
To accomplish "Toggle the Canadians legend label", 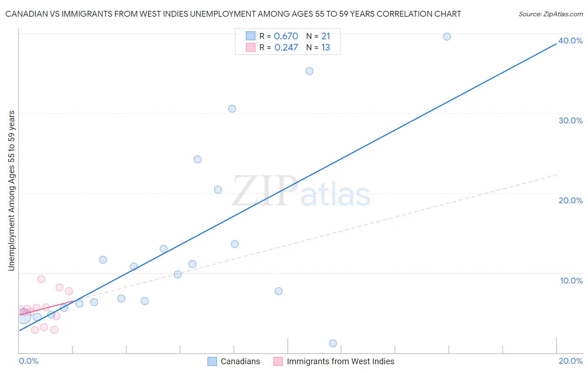I will tap(240, 361).
